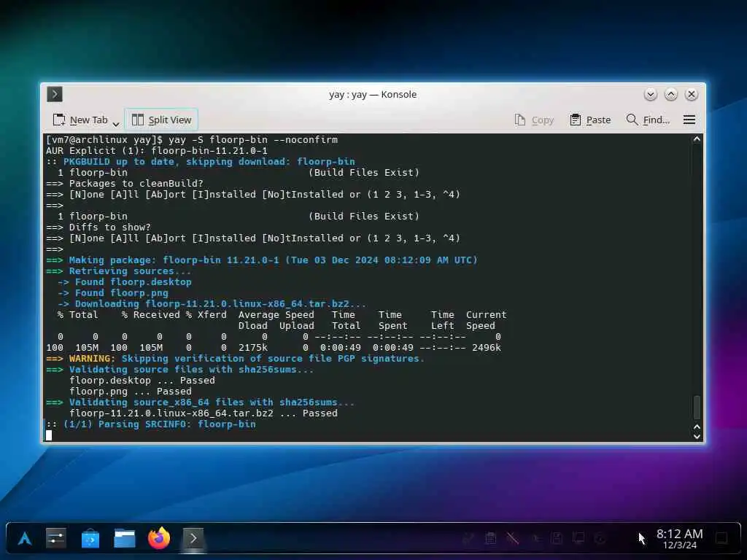The height and width of the screenshot is (560, 747).
Task: Click the 'Downloading floorp-11.21.0' line
Action: click(212, 304)
